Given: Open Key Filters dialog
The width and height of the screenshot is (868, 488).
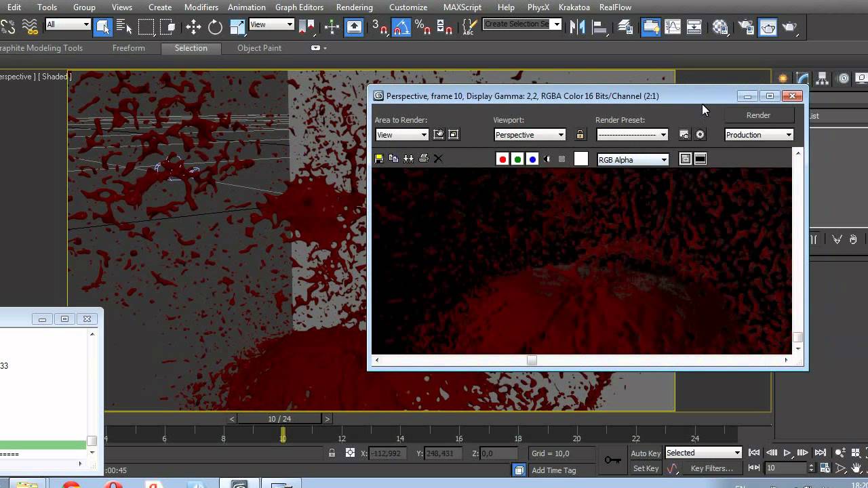Looking at the screenshot, I should click(x=711, y=468).
